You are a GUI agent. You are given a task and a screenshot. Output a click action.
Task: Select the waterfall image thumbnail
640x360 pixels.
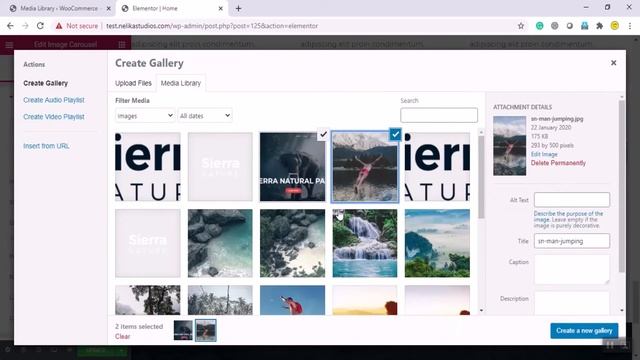point(364,243)
